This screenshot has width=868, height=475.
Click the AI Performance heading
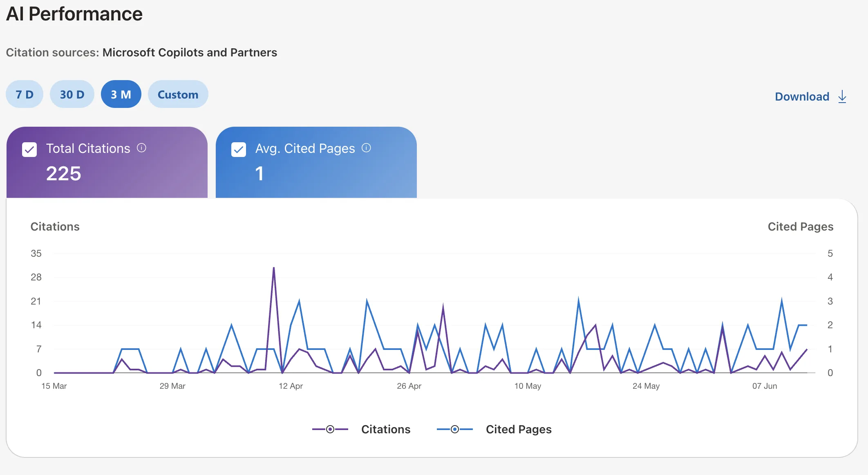tap(74, 14)
